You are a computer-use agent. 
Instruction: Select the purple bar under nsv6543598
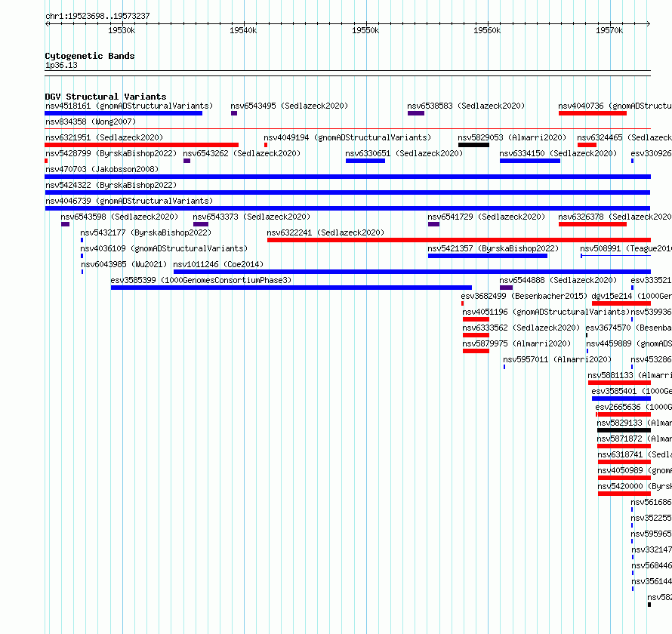pyautogui.click(x=65, y=224)
